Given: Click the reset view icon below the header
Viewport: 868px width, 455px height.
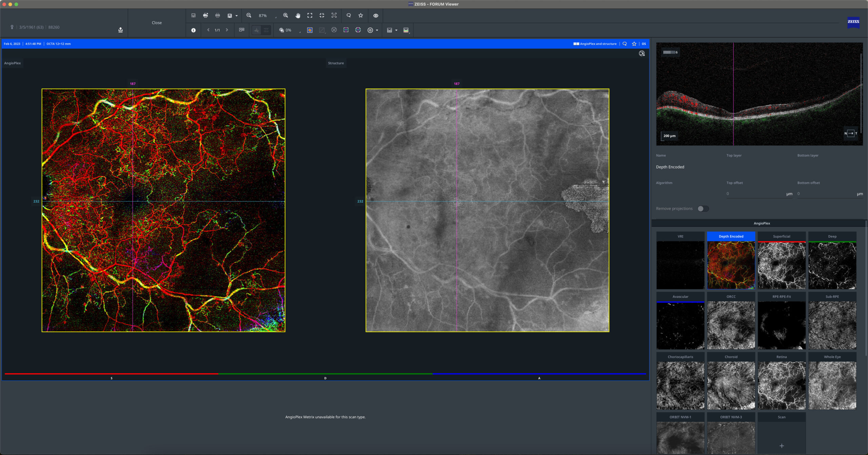Looking at the screenshot, I should 642,54.
